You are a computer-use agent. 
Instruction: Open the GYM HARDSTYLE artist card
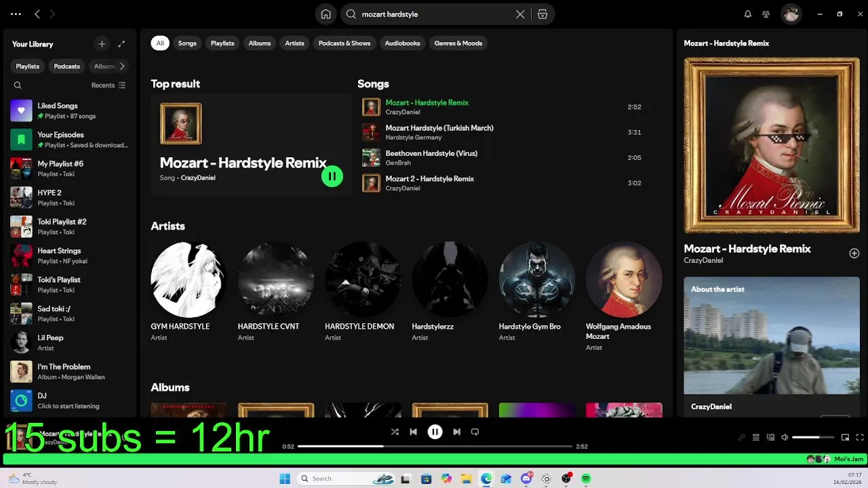tap(189, 292)
